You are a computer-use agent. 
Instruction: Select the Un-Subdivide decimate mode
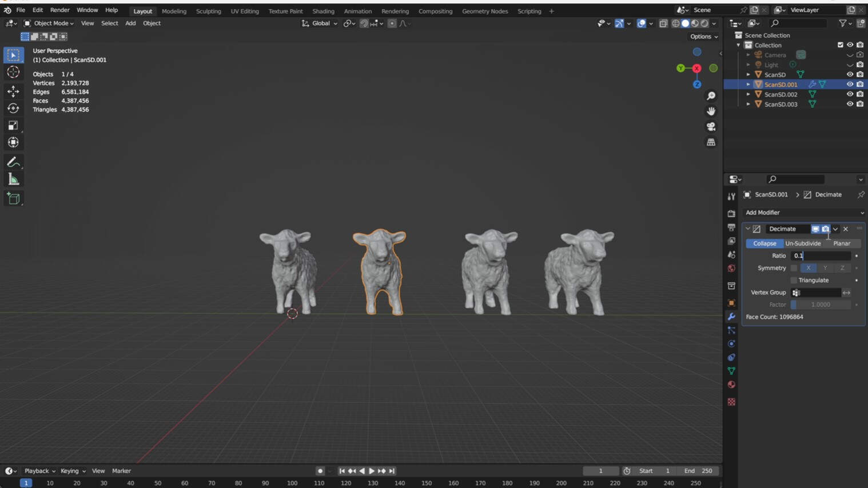pos(803,243)
